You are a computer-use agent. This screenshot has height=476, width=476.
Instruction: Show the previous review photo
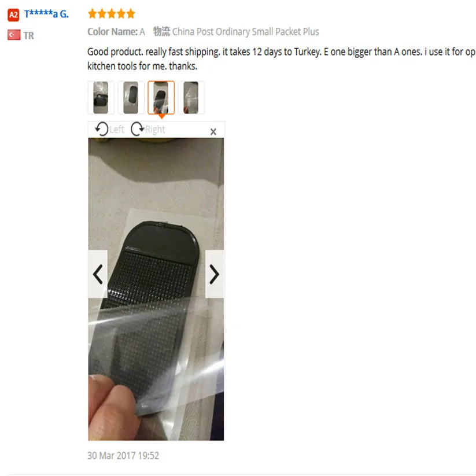click(98, 274)
